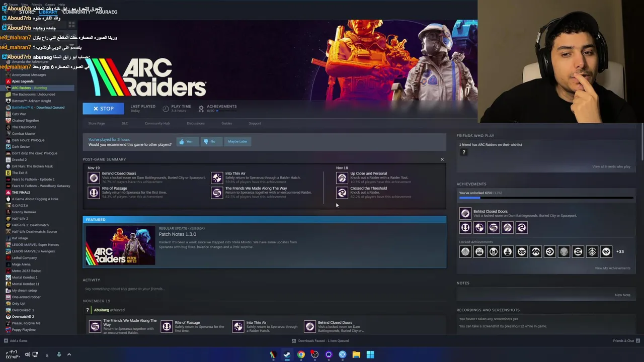644x362 pixels.
Task: Click last icon in unlocked achievements row
Action: pyautogui.click(x=521, y=228)
